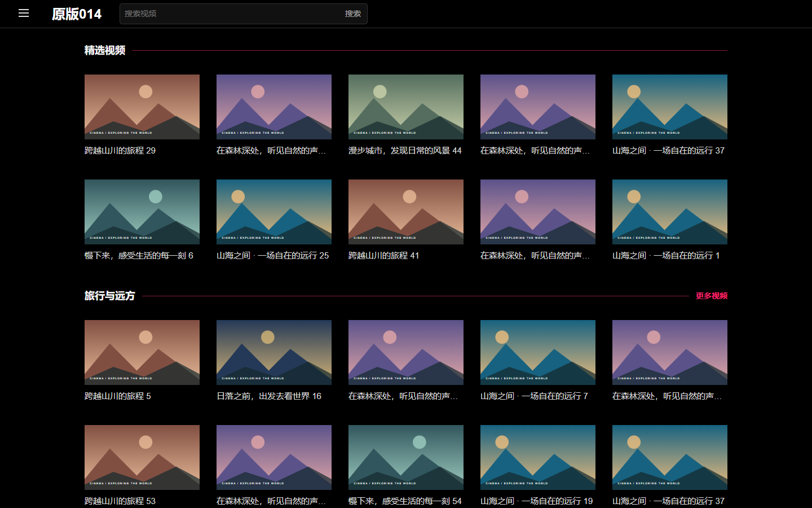Open thumbnail of 慢下来，感受生活的每一刻 6
The height and width of the screenshot is (508, 812).
click(142, 212)
